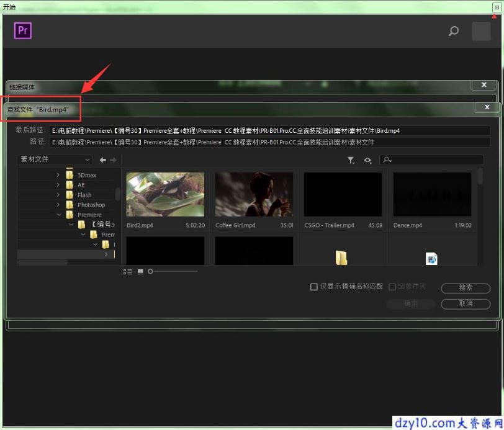Click the search field magnifier icon
The width and height of the screenshot is (504, 430).
(387, 159)
